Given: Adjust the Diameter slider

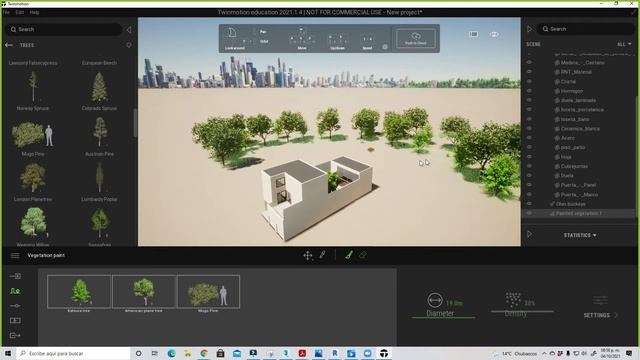Looking at the screenshot, I should click(x=443, y=317).
